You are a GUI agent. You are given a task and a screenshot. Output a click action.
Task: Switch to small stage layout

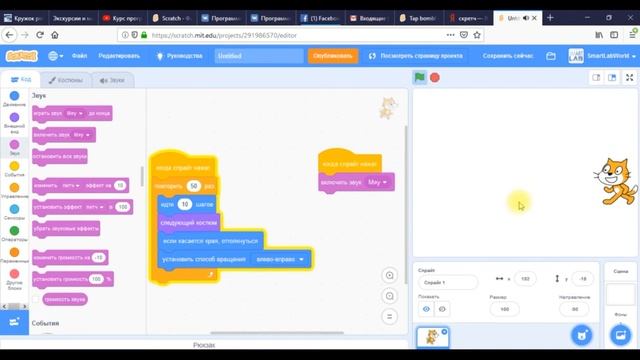pos(596,78)
